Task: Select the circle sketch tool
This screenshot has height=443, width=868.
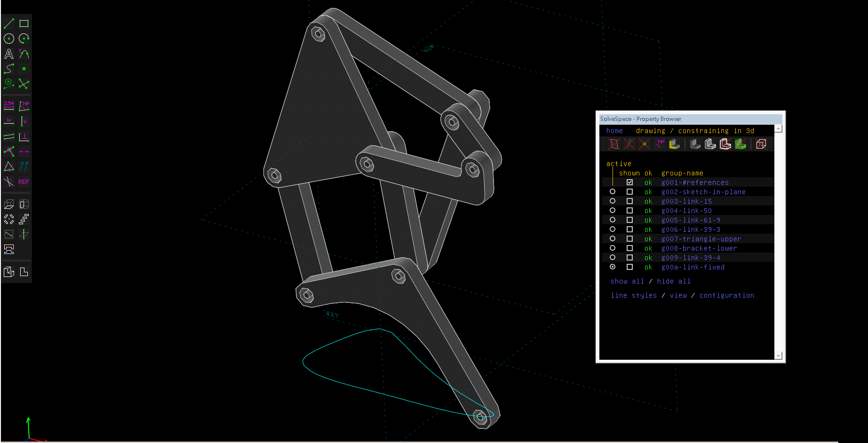Action: 9,39
